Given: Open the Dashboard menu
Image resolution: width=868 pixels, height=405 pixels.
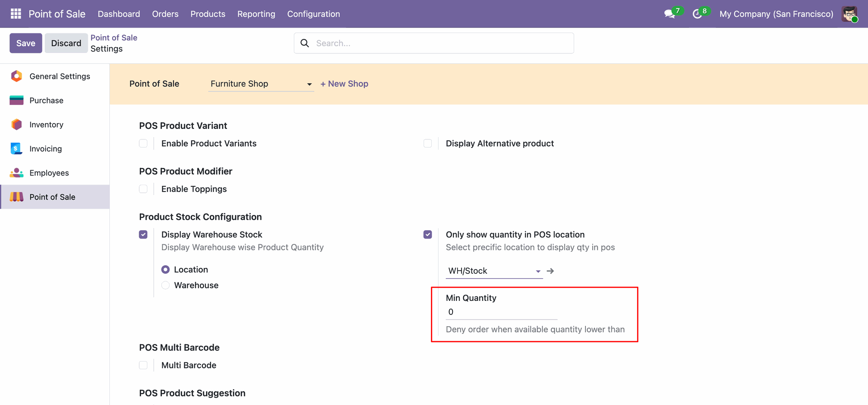Looking at the screenshot, I should coord(119,14).
